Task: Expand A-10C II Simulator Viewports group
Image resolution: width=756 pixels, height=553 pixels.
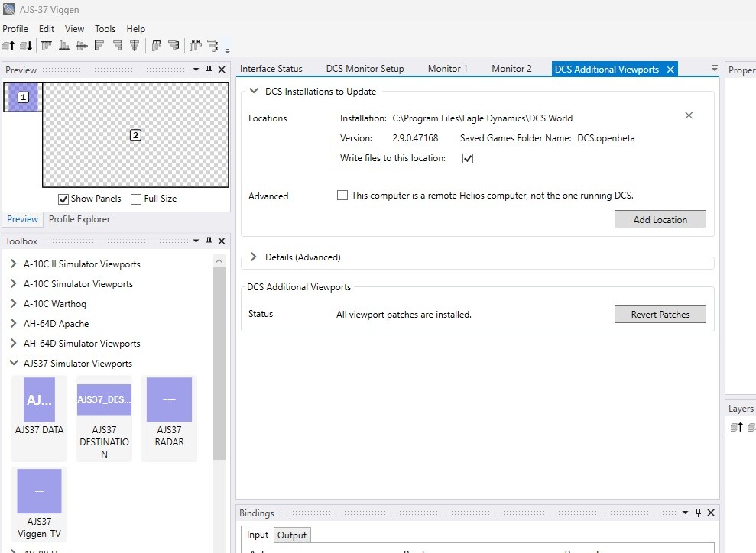Action: (x=14, y=264)
